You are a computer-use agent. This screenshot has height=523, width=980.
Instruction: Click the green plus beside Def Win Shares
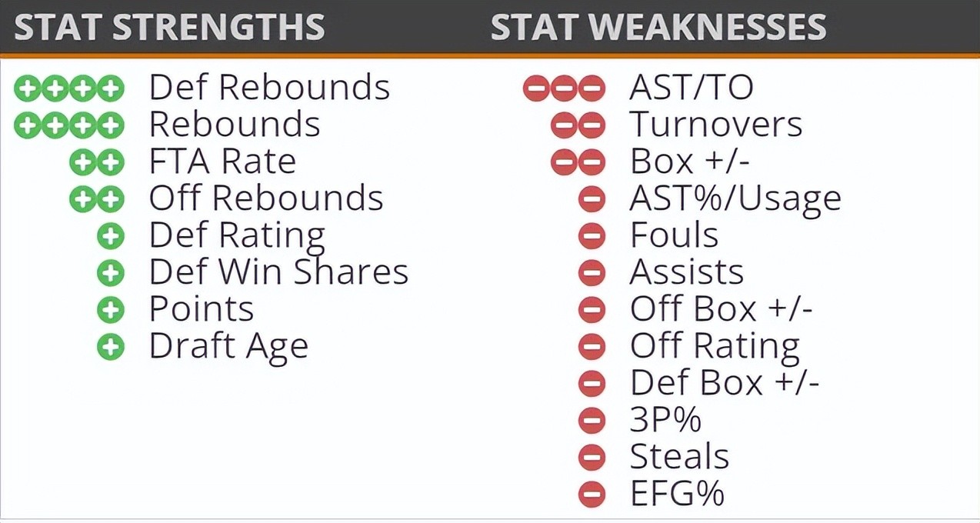click(x=111, y=273)
